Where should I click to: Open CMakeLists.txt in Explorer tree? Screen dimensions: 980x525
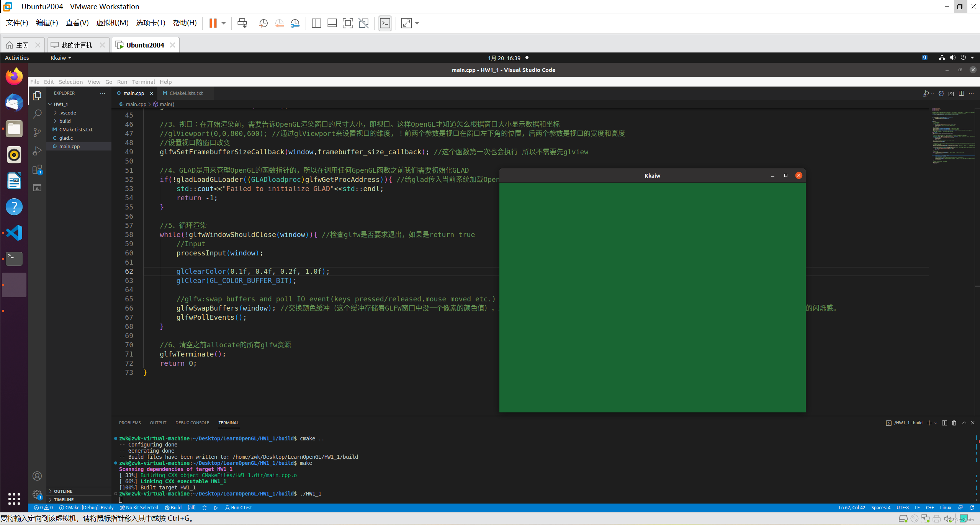click(x=79, y=129)
